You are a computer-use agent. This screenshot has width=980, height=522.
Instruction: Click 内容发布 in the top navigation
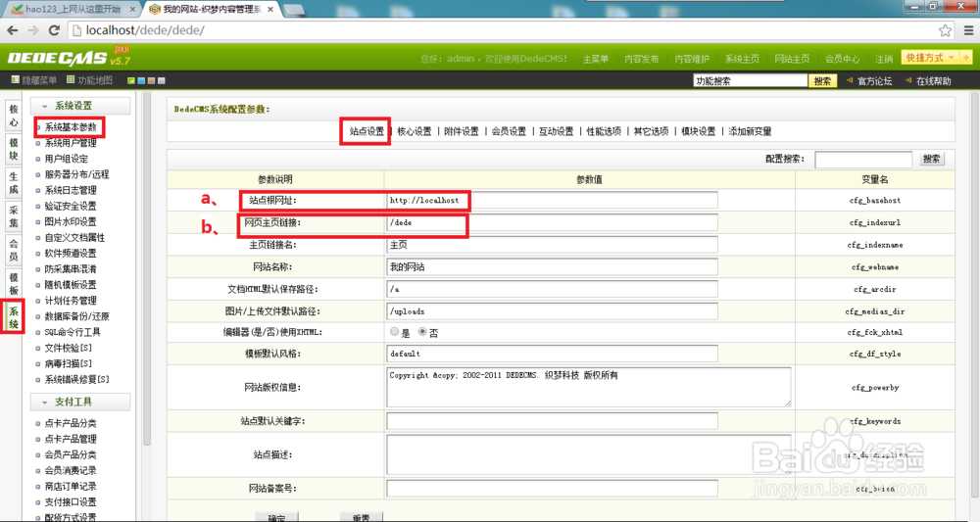641,59
